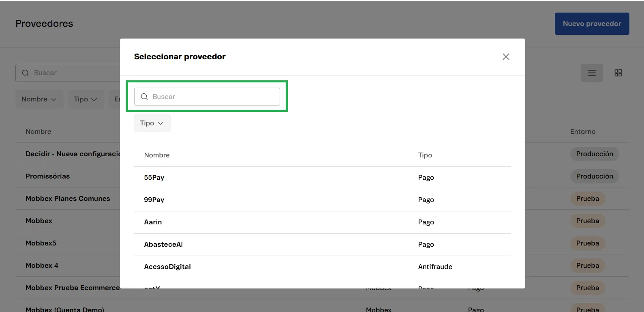Switch to list view icon
644x312 pixels.
(592, 73)
